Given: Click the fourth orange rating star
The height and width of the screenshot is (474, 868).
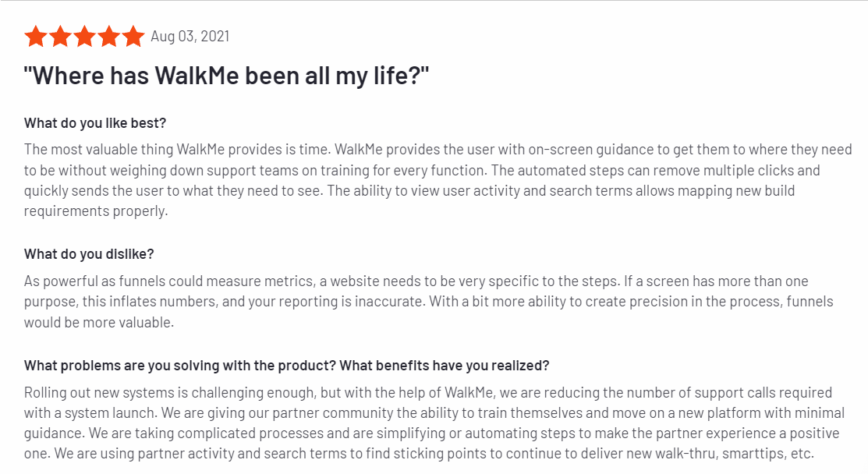Looking at the screenshot, I should pos(109,37).
